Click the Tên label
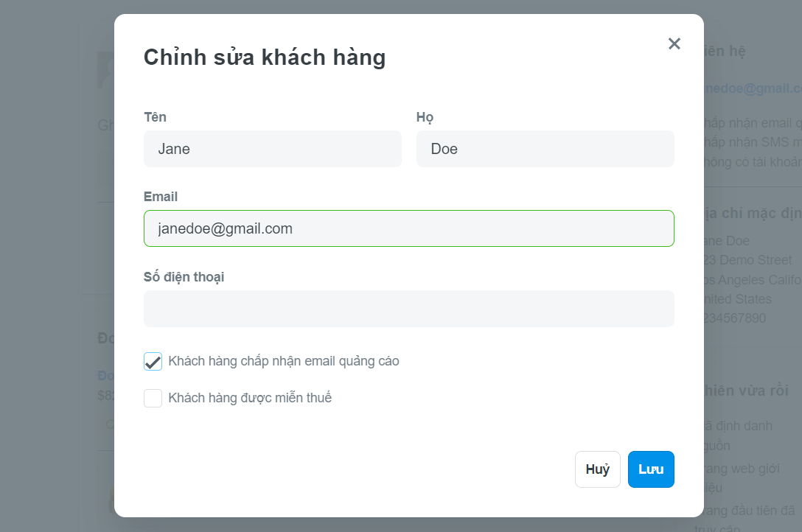This screenshot has width=802, height=532. point(155,117)
